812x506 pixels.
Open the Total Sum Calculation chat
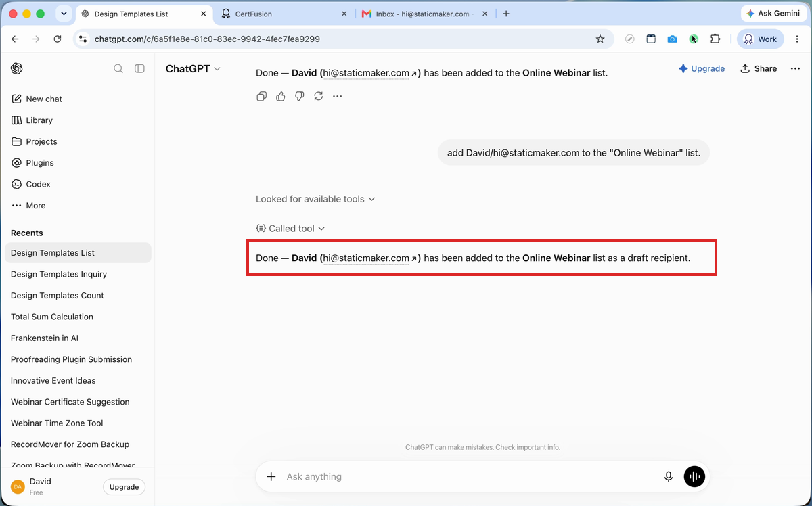pyautogui.click(x=78, y=317)
